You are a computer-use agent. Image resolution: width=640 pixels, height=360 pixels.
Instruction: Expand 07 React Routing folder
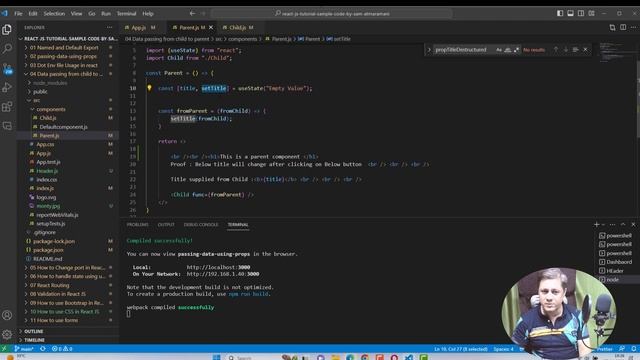49,285
